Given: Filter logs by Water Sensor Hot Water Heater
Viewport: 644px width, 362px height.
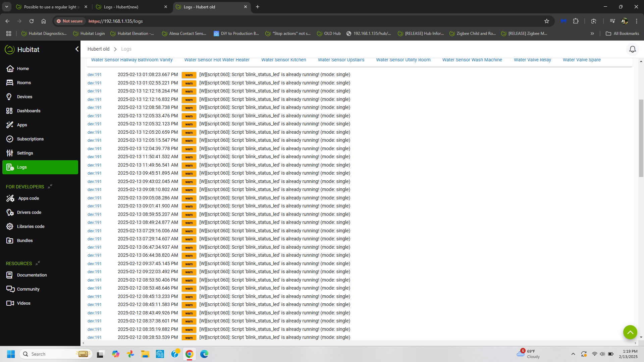Looking at the screenshot, I should [217, 60].
